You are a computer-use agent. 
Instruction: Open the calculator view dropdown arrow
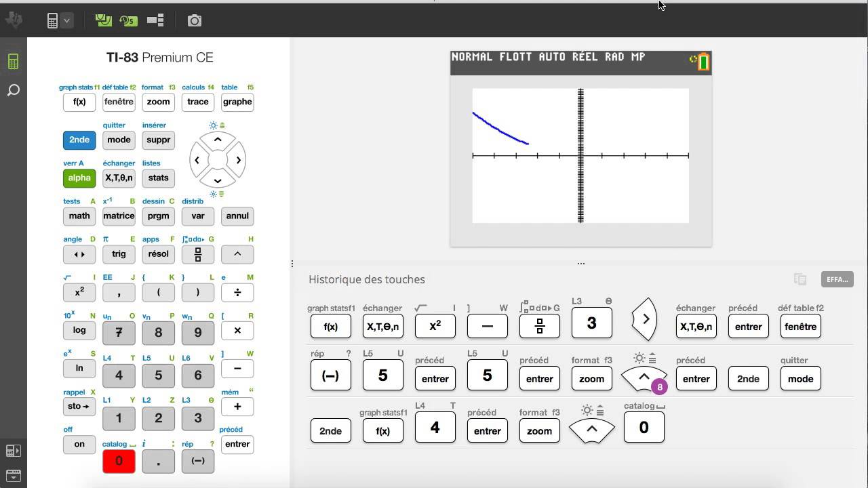[x=66, y=21]
